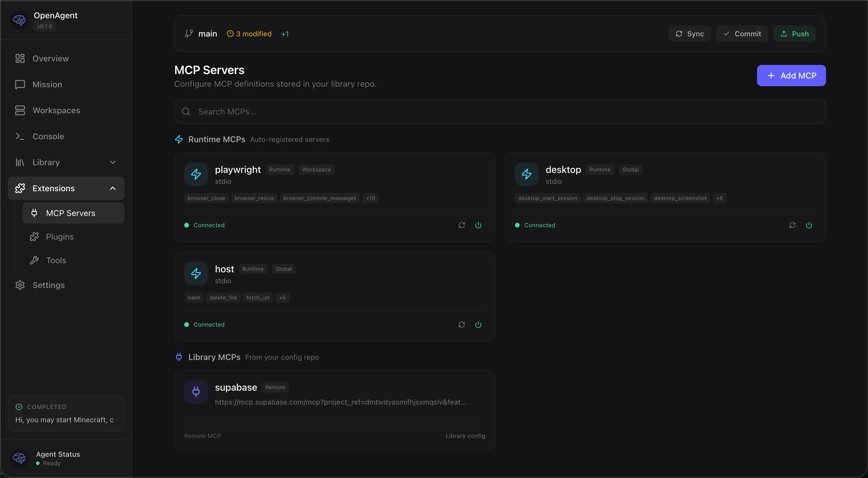Click the supabase plug icon
868x478 pixels.
(x=196, y=392)
